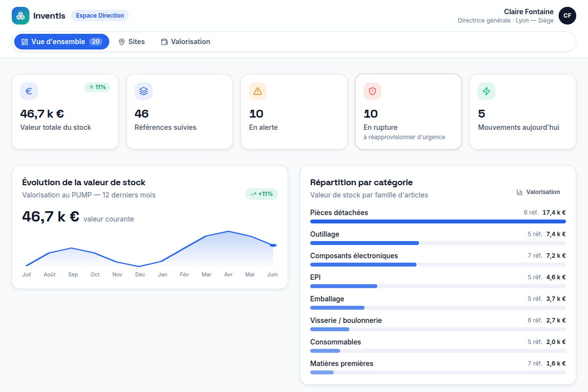The image size is (588, 392).
Task: Open the Valeur totale du stock card
Action: [x=65, y=112]
